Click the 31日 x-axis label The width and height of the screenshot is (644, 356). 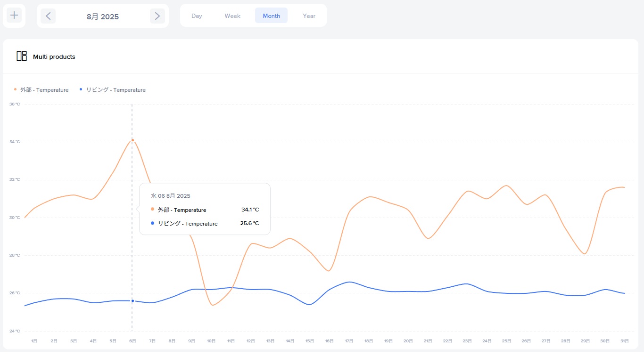(624, 340)
